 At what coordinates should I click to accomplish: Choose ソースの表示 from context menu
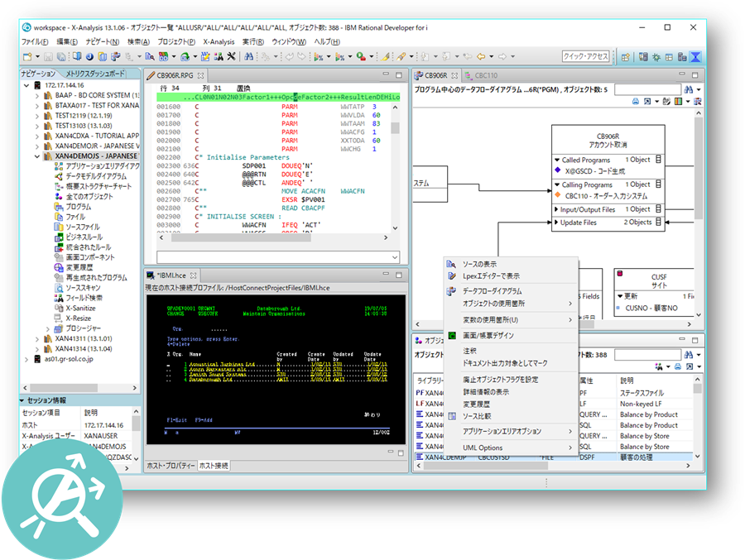tap(511, 264)
